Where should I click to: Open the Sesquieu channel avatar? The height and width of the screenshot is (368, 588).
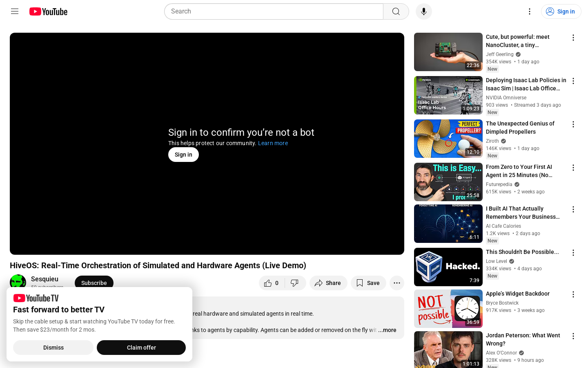(x=18, y=281)
